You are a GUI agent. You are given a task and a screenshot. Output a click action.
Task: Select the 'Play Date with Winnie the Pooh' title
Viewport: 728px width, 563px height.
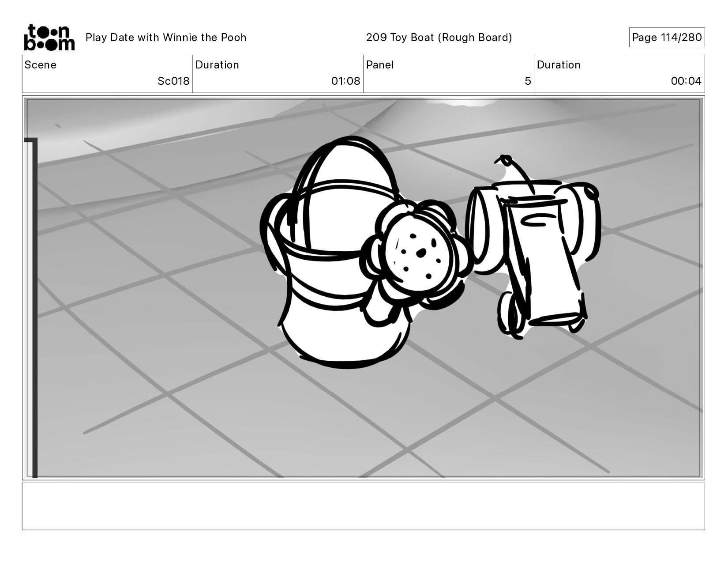pos(166,38)
